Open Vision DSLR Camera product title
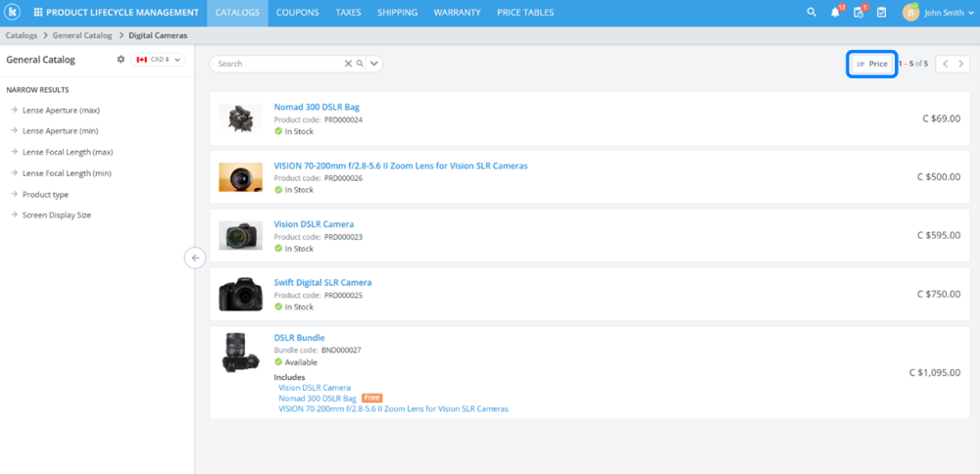Screen dimensions: 980x474 click(314, 223)
